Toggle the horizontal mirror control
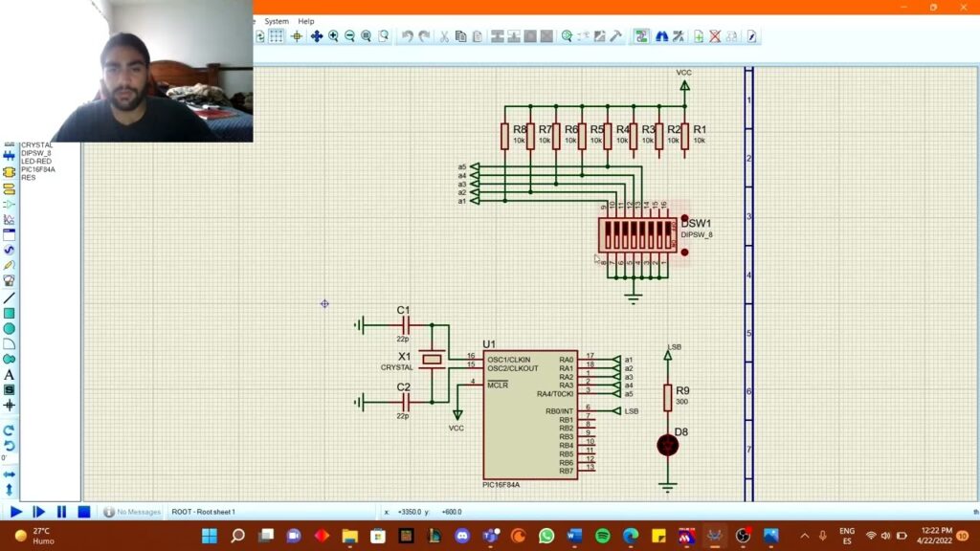Viewport: 980px width, 551px height. pos(10,474)
